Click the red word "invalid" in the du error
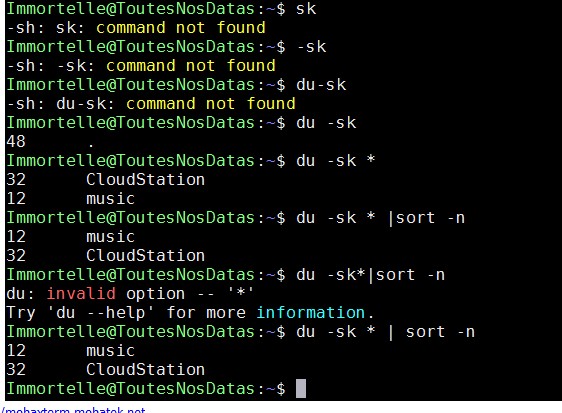 [x=81, y=294]
